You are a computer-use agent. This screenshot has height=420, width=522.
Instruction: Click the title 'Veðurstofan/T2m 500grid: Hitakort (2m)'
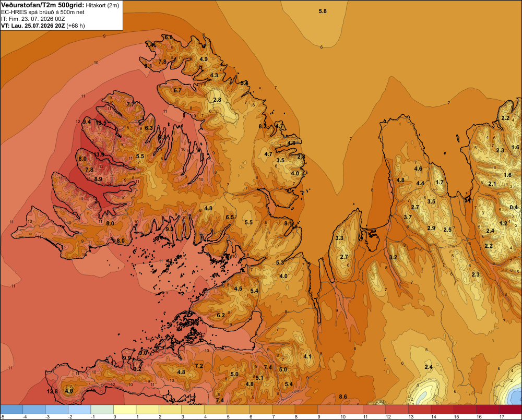(x=60, y=5)
